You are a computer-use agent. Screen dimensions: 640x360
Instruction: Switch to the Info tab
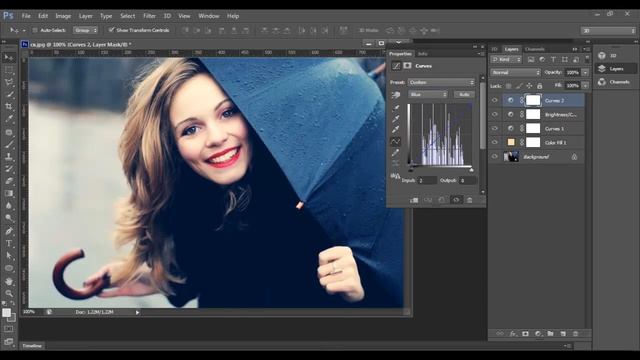coord(422,54)
